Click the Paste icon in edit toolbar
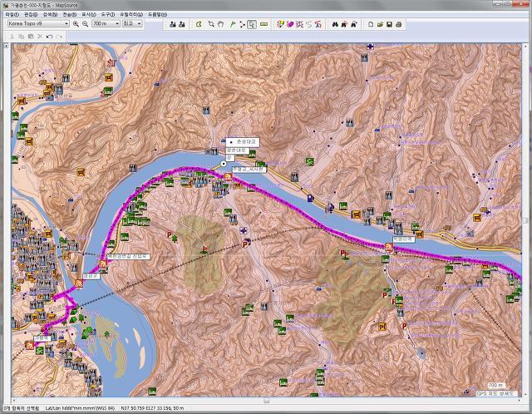The width and height of the screenshot is (532, 414). tap(31, 37)
